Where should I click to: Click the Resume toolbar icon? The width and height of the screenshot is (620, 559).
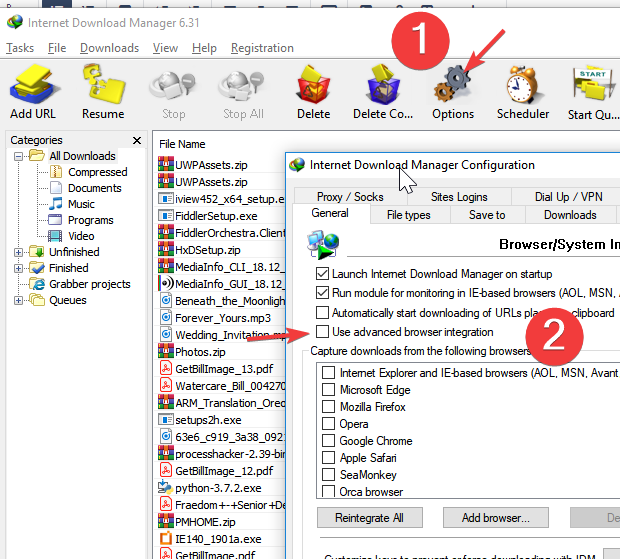click(103, 84)
